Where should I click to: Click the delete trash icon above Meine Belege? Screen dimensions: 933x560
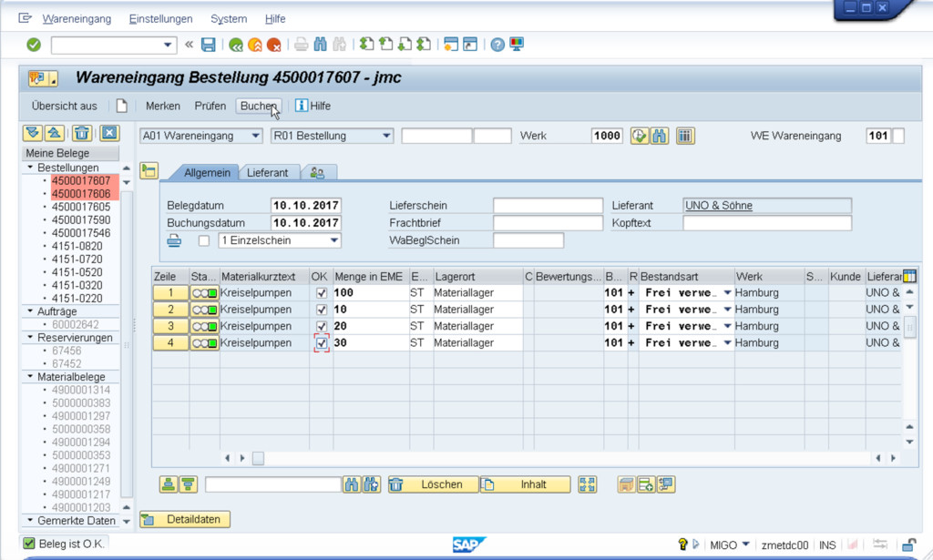click(x=82, y=133)
